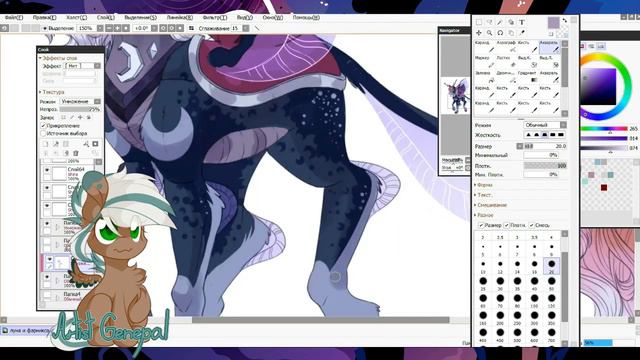Open the Слой menu

[106, 18]
